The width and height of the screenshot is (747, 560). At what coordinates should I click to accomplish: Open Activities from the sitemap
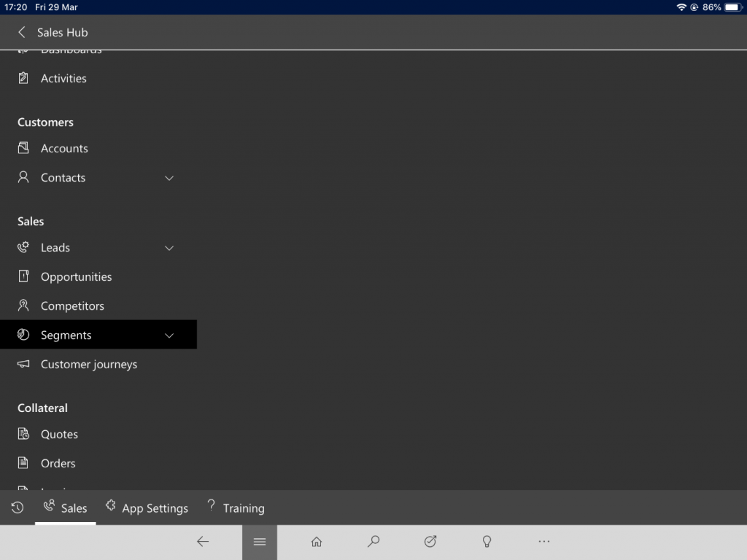coord(63,78)
